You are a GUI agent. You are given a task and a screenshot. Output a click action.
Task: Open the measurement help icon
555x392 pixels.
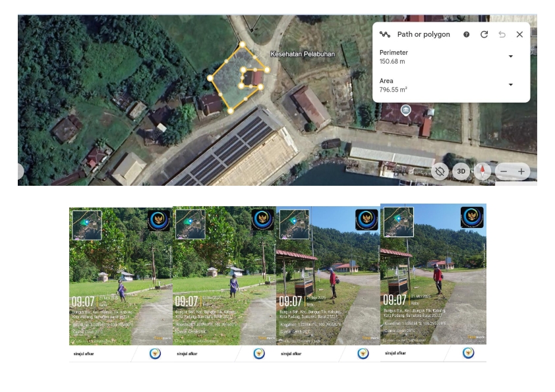click(x=466, y=34)
